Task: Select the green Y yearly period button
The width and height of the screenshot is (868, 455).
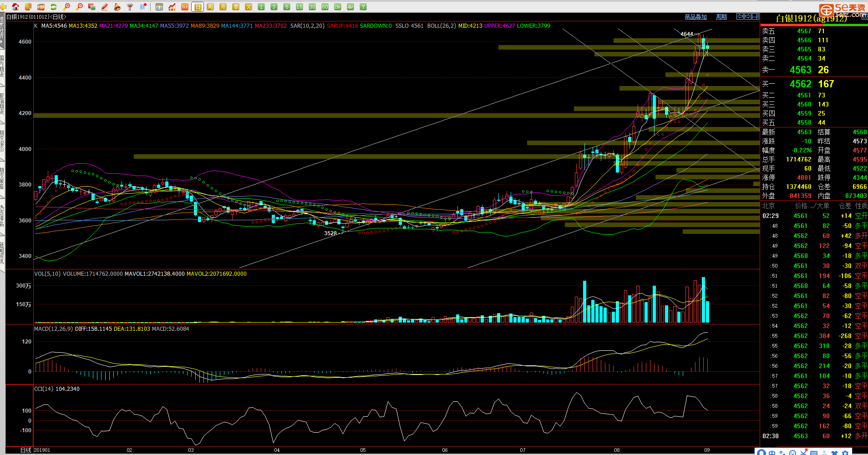Action: (363, 7)
